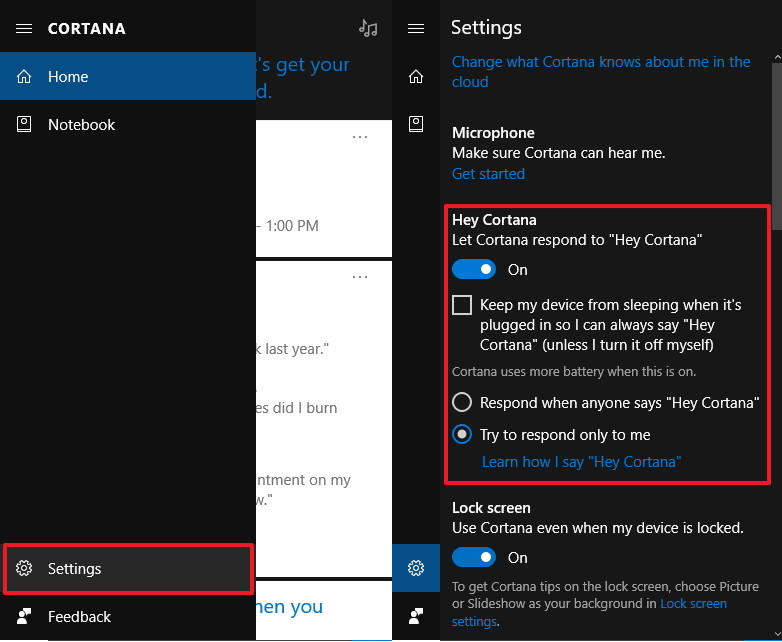This screenshot has width=782, height=642.
Task: Click the 'Hey Cortana' heading text
Action: point(494,220)
